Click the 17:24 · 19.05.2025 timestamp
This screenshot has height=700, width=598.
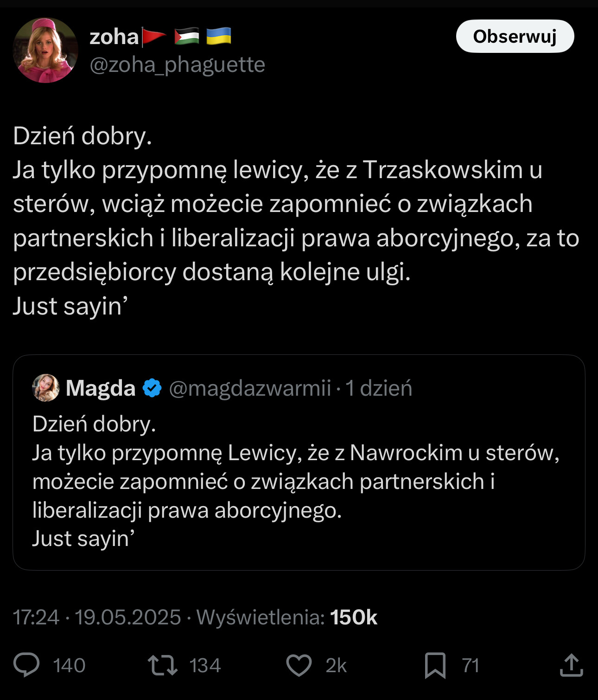point(97,617)
